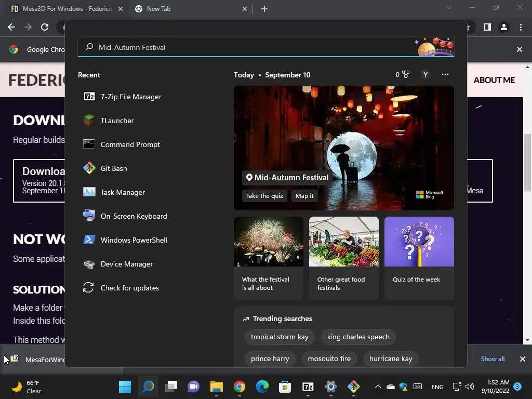
Task: Search trending topic prince harry
Action: (x=270, y=358)
